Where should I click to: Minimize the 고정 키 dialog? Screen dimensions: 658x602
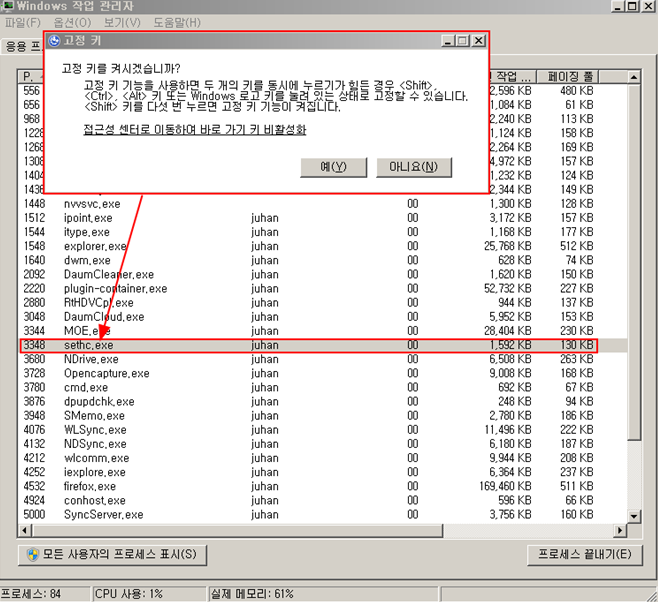point(448,41)
